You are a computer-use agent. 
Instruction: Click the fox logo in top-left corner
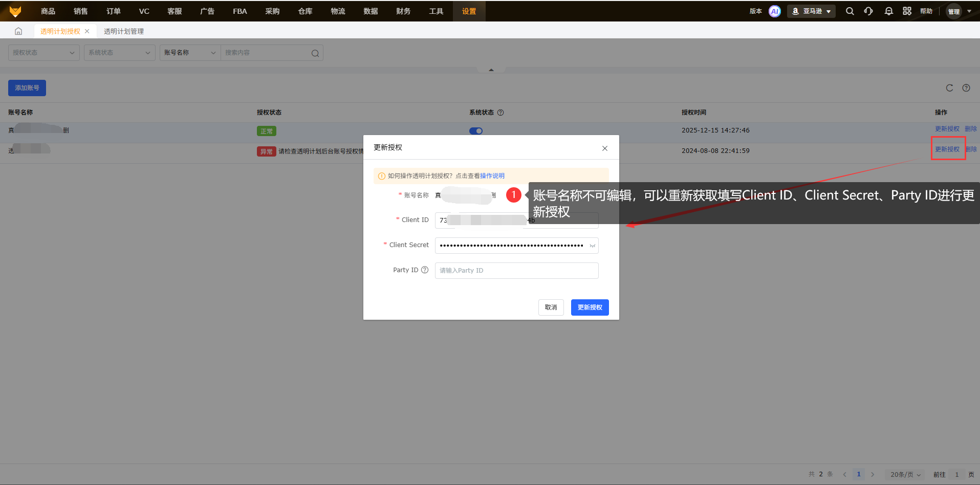pos(15,11)
